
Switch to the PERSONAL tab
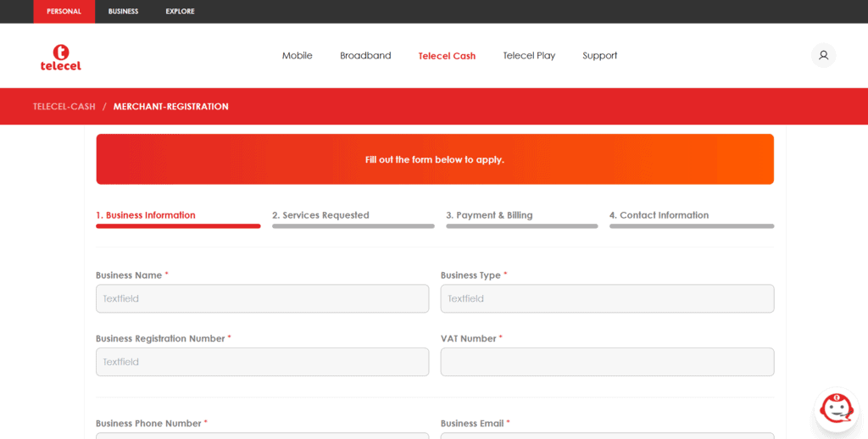coord(64,11)
